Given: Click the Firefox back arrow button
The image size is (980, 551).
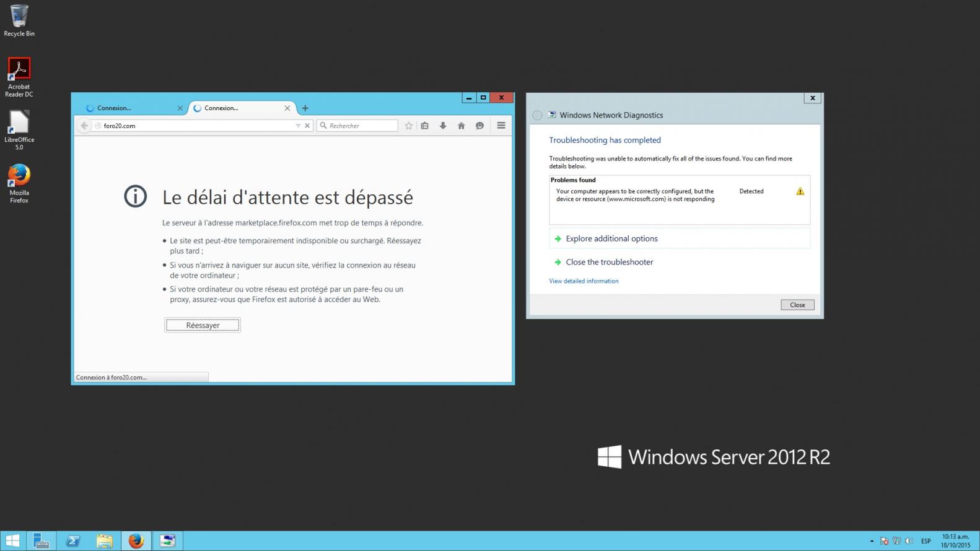Looking at the screenshot, I should click(x=85, y=126).
